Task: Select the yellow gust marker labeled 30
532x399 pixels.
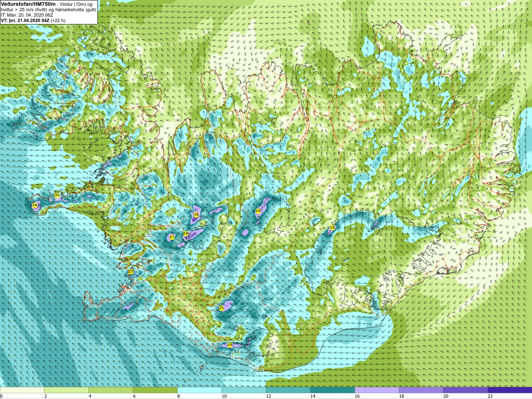Action: click(57, 195)
